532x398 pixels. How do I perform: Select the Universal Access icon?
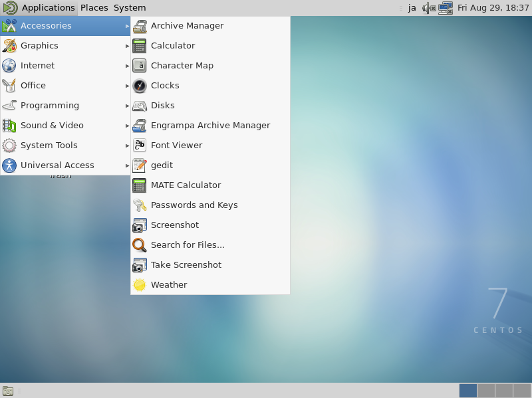click(9, 165)
